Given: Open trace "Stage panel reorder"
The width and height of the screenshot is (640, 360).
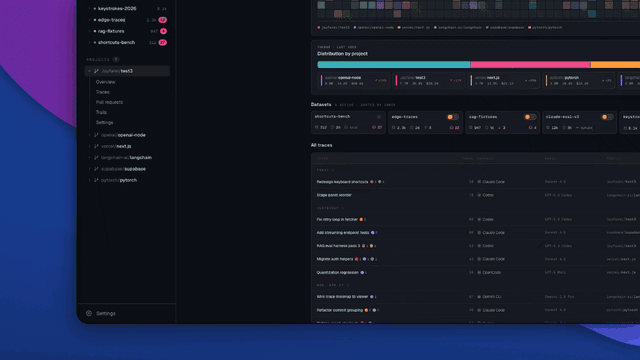Looking at the screenshot, I should pos(334,195).
